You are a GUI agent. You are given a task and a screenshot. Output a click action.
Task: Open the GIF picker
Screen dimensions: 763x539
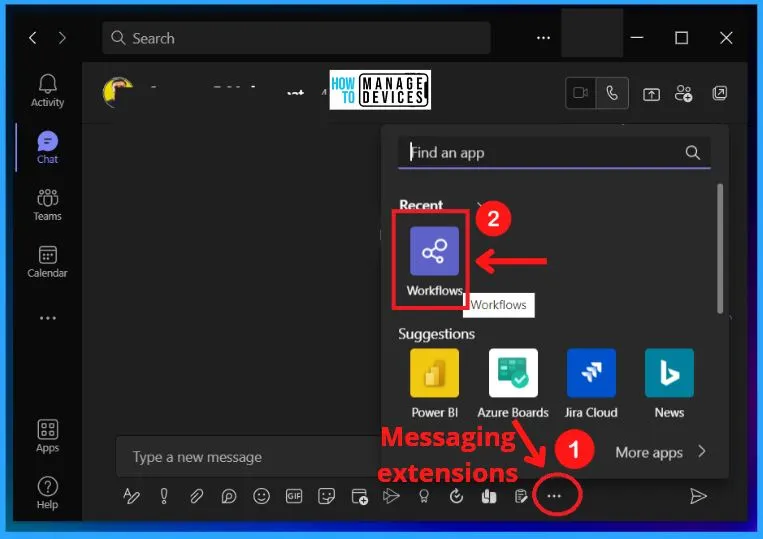coord(294,496)
